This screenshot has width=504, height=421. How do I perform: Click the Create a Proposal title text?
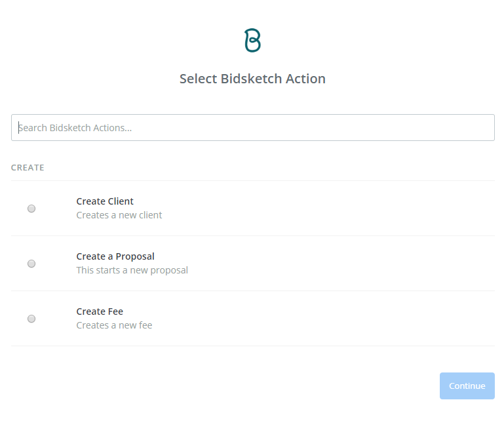[115, 256]
